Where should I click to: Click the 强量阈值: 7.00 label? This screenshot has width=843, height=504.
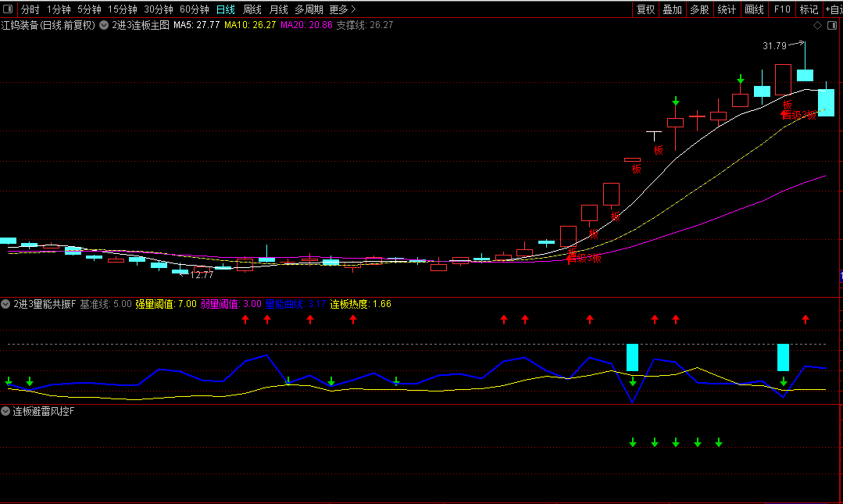(166, 305)
